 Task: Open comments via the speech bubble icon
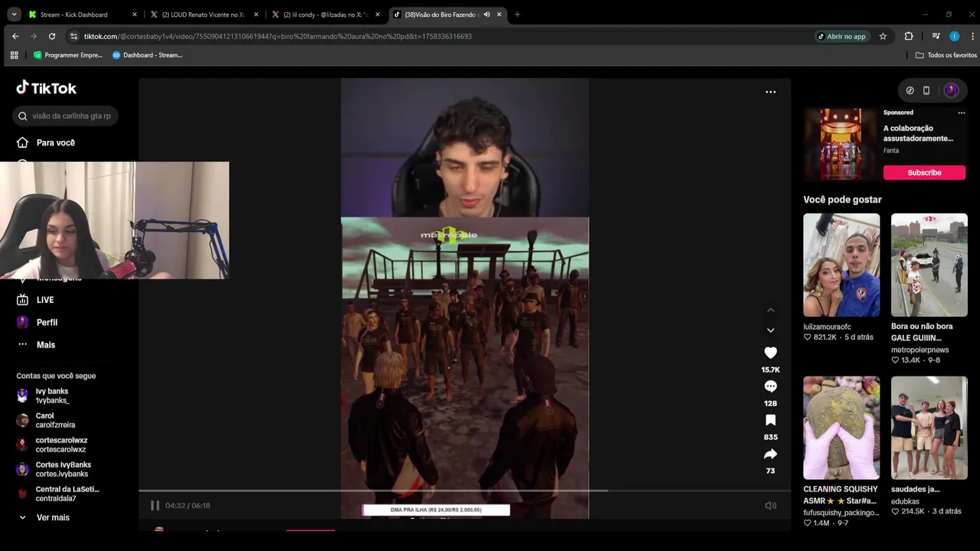(x=770, y=386)
